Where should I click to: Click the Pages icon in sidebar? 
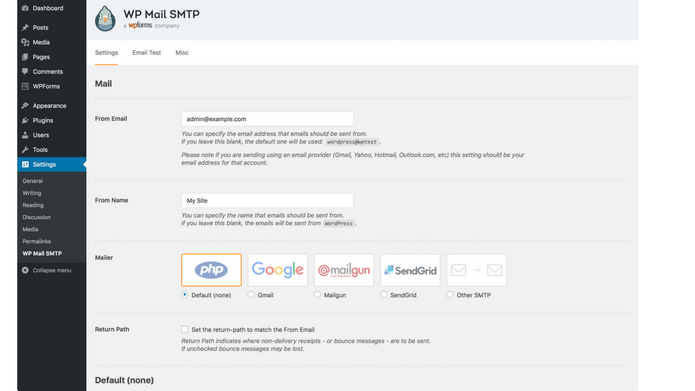point(25,57)
